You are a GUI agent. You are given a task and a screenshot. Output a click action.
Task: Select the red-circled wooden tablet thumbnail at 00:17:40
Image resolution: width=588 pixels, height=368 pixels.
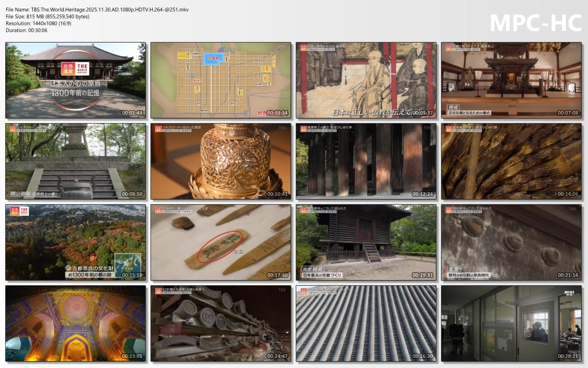point(220,243)
